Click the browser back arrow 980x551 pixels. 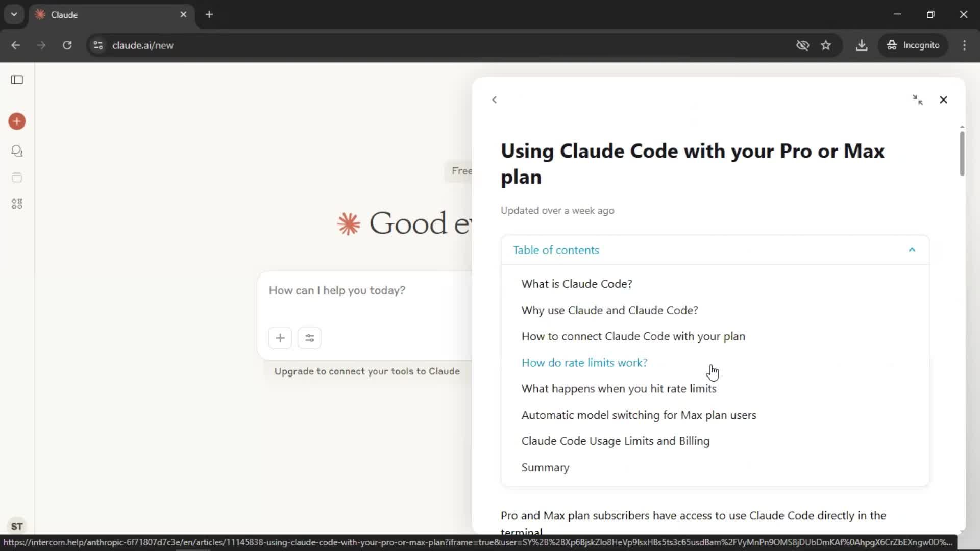(16, 45)
